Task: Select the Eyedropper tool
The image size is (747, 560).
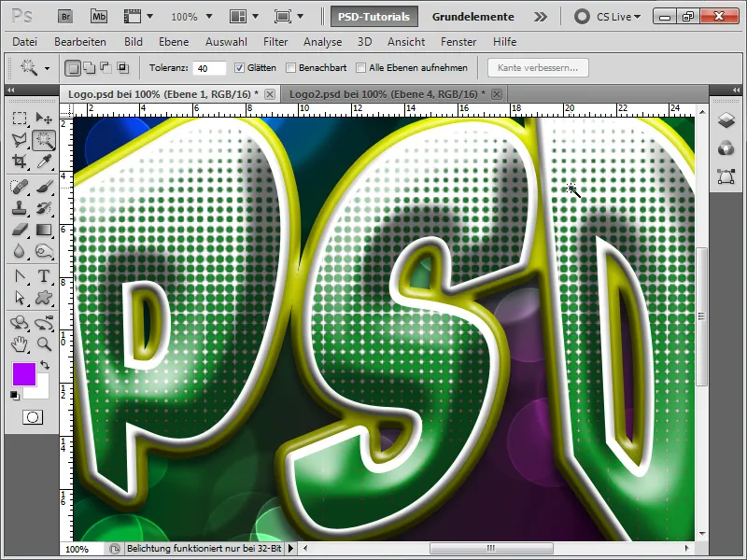Action: (x=44, y=161)
